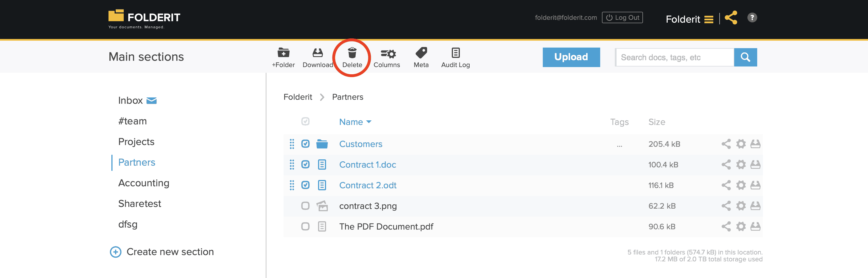The image size is (868, 278).
Task: Share Contract 2.odt via row icon
Action: coord(726,185)
